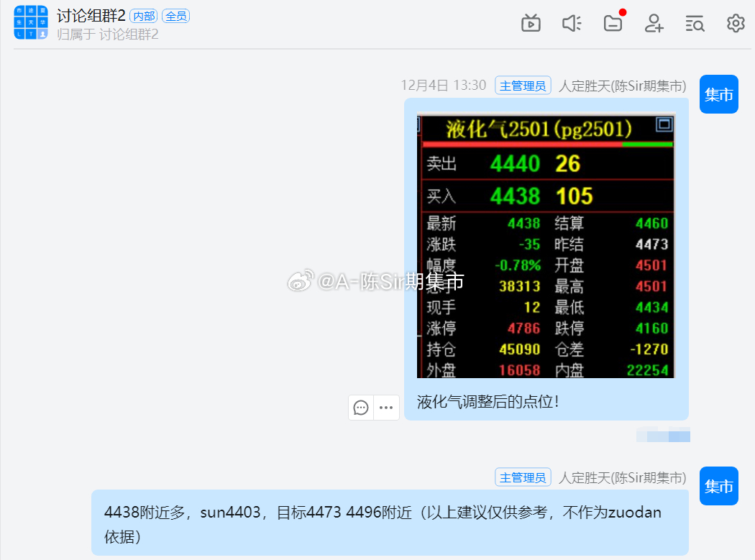Viewport: 755px width, 560px height.
Task: Open the group announcement speaker icon
Action: 572,23
